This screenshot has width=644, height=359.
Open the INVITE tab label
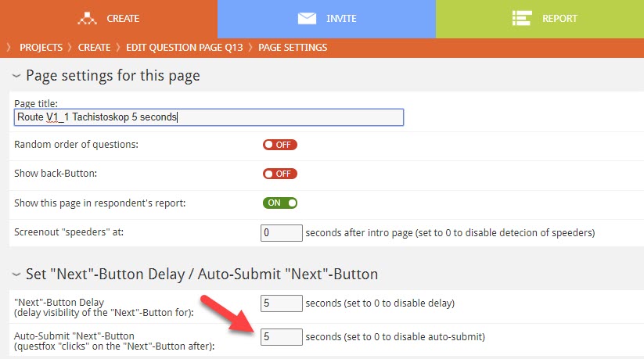coord(343,18)
